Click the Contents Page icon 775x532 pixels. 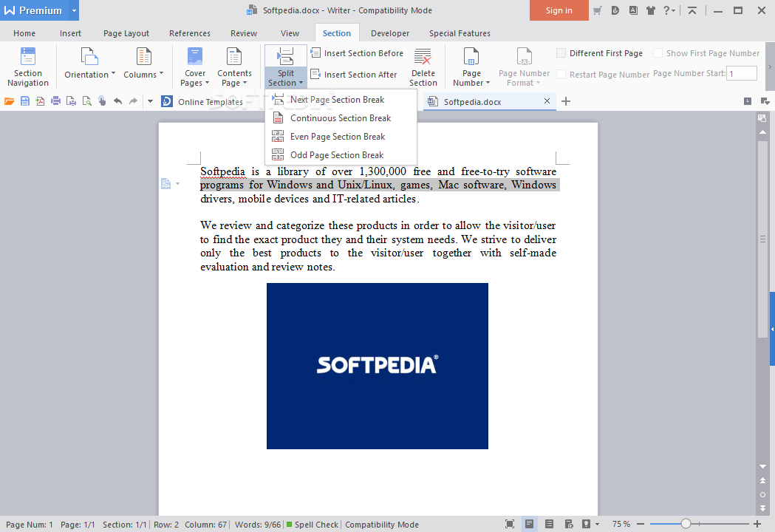(x=233, y=57)
